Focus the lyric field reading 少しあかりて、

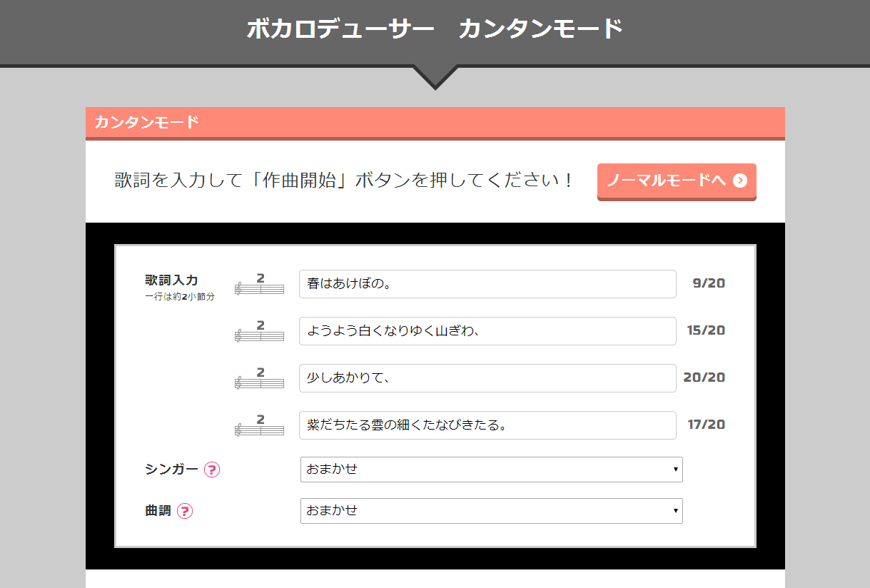[487, 378]
